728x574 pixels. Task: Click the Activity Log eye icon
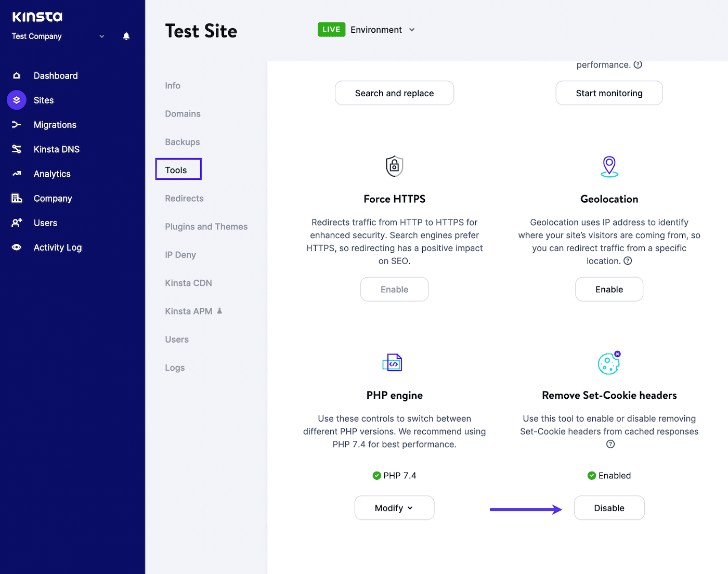click(16, 247)
